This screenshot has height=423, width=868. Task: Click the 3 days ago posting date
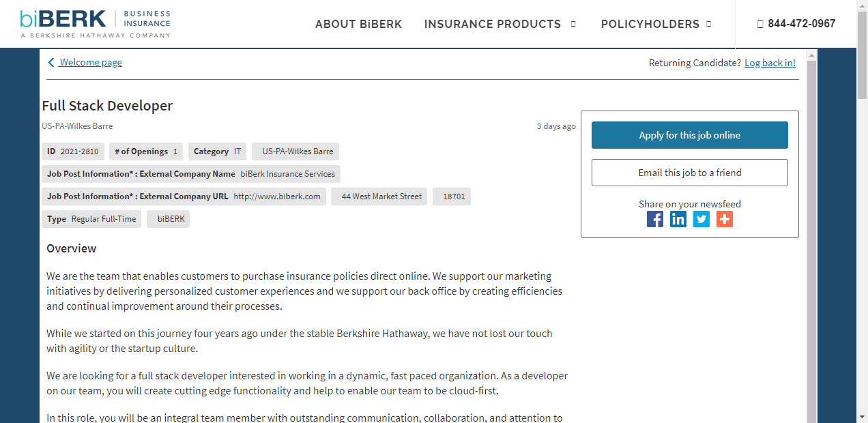pyautogui.click(x=556, y=126)
